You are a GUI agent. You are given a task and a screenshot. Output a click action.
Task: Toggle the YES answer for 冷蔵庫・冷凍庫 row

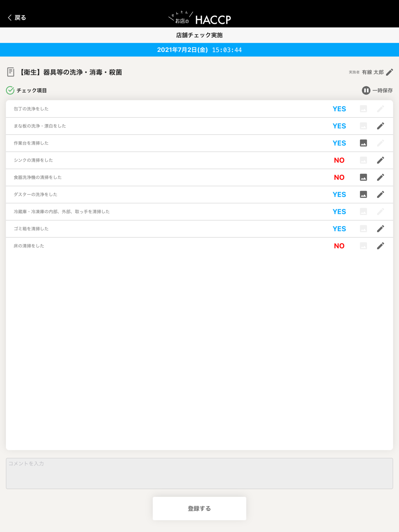[x=339, y=212]
